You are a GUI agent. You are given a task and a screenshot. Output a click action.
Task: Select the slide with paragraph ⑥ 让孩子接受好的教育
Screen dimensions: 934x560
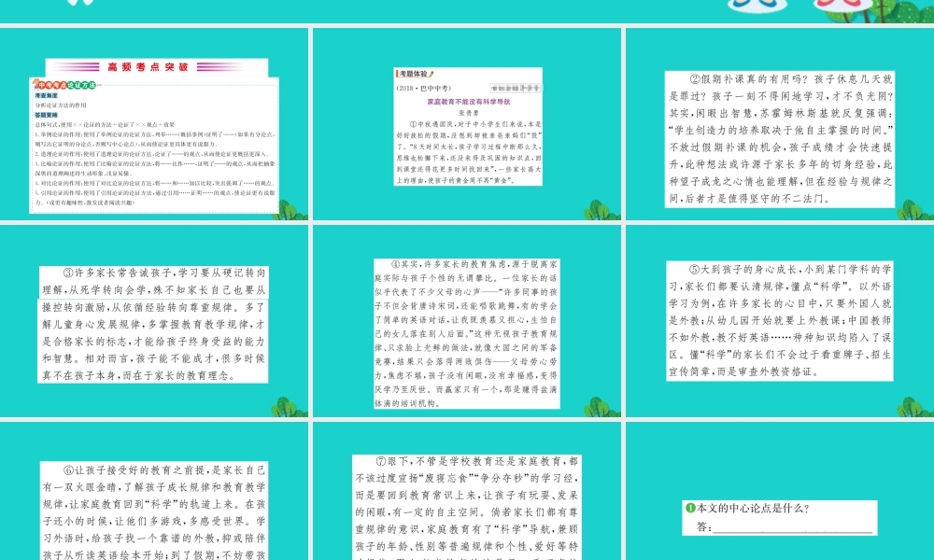pyautogui.click(x=154, y=491)
